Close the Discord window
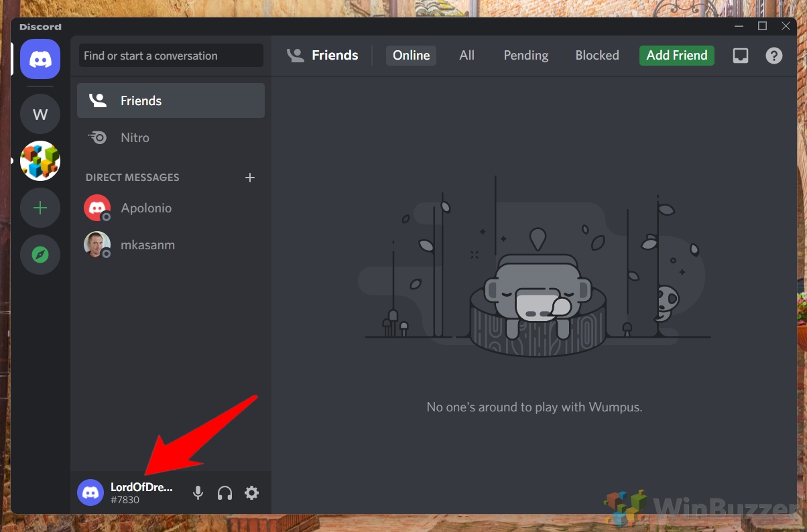The image size is (807, 532). (786, 26)
